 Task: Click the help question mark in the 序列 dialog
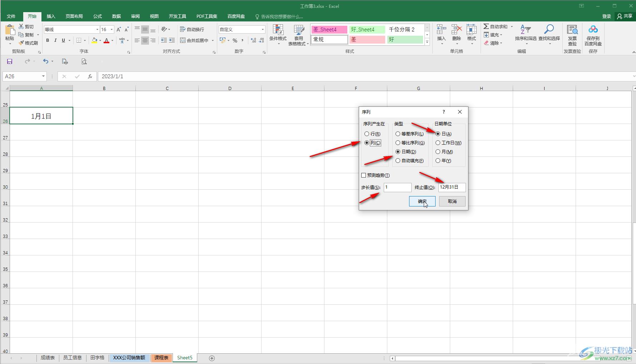click(444, 112)
